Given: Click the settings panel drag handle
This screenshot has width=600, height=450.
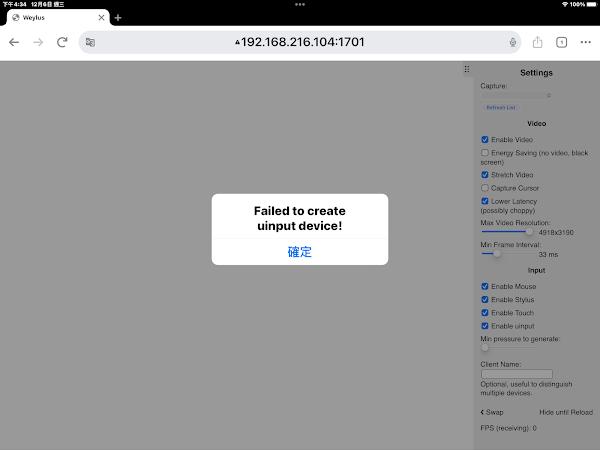Looking at the screenshot, I should point(467,69).
